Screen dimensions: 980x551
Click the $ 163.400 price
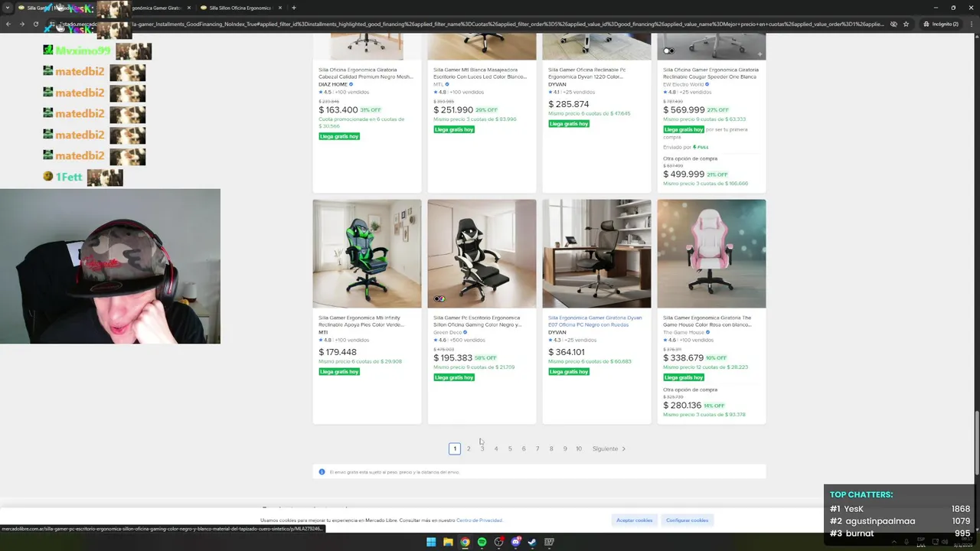(x=338, y=110)
